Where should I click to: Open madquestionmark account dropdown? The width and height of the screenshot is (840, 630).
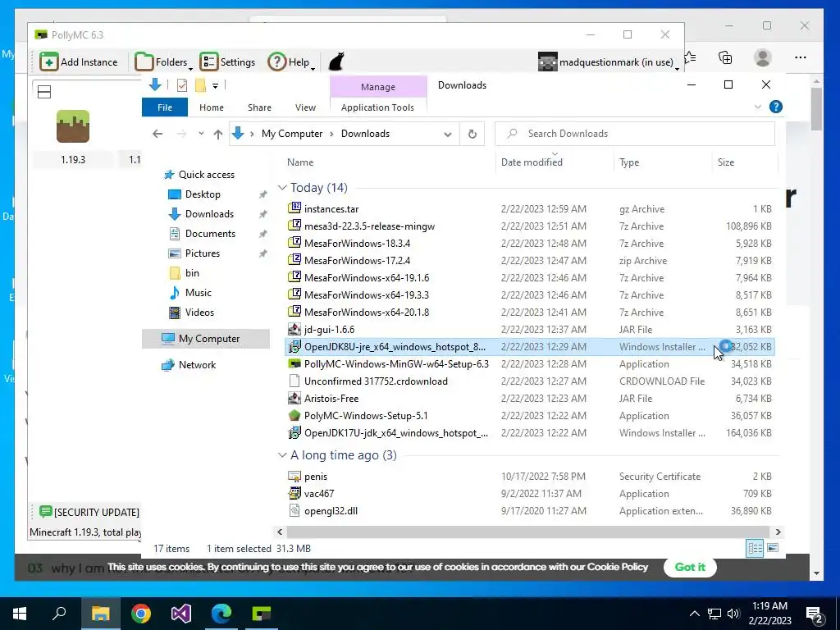[x=609, y=62]
